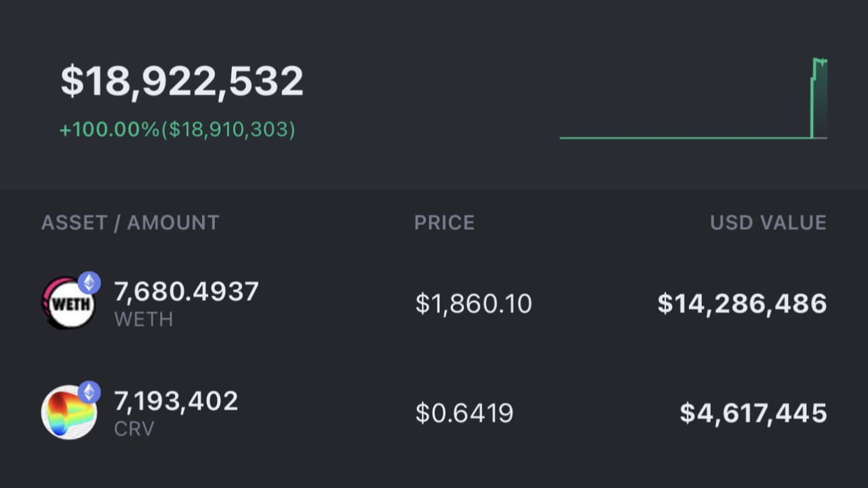The width and height of the screenshot is (868, 488).
Task: Sort by the ASSET / AMOUNT column header
Action: pyautogui.click(x=130, y=222)
